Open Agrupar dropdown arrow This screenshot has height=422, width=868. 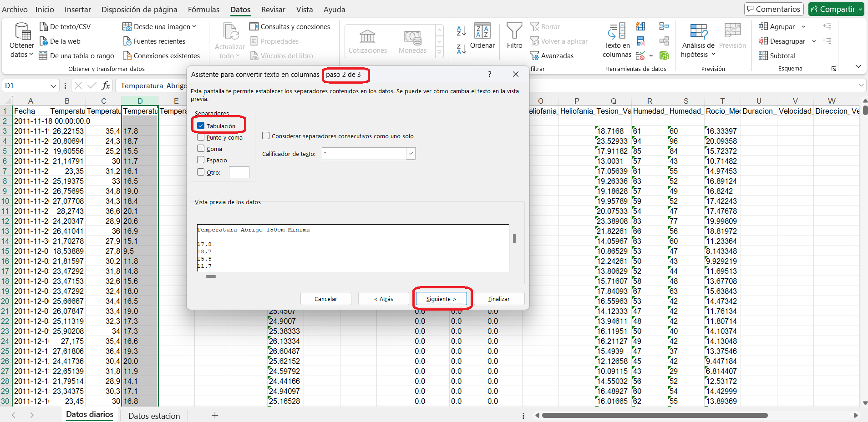(x=803, y=26)
